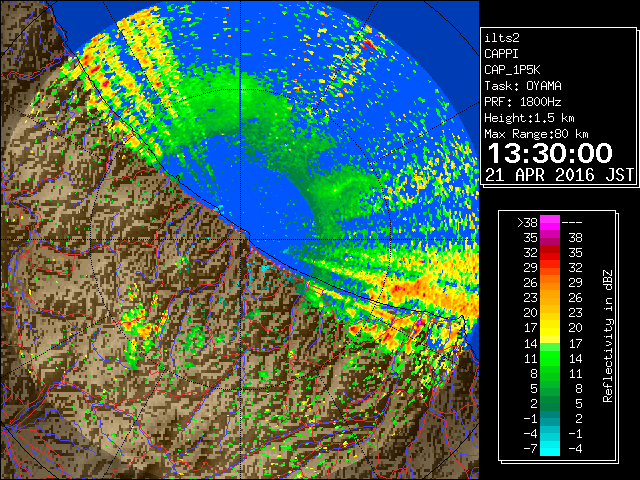Click the 'Max Range:80 km' line
Image resolution: width=640 pixels, height=480 pixels.
tap(536, 134)
